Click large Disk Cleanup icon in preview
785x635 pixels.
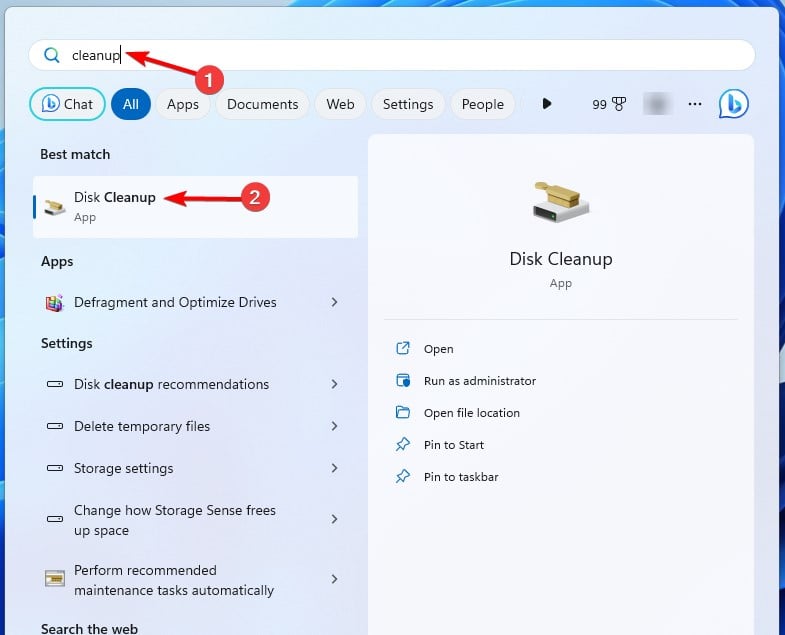coord(561,202)
